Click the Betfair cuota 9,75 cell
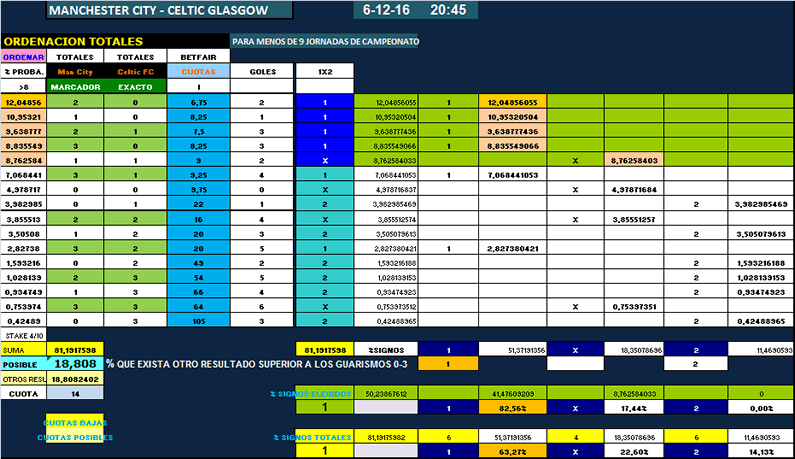Image resolution: width=795 pixels, height=459 pixels. [x=198, y=190]
